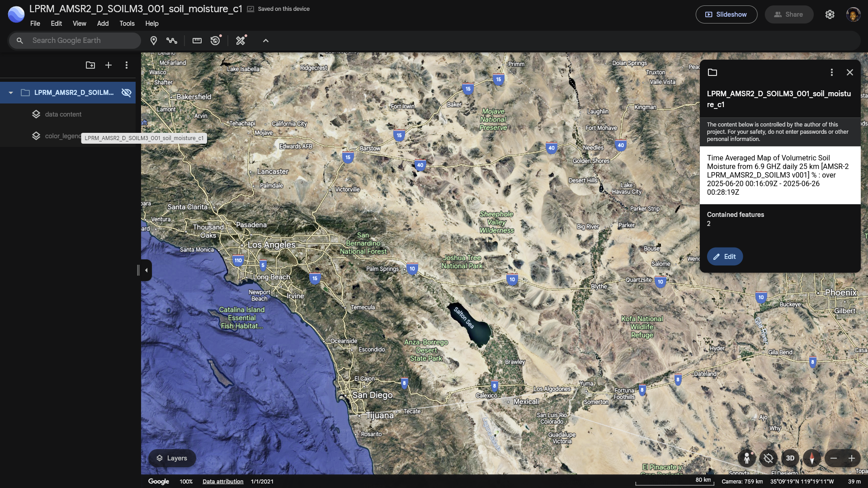868x488 pixels.
Task: Click the Edit button in info panel
Action: coord(725,257)
